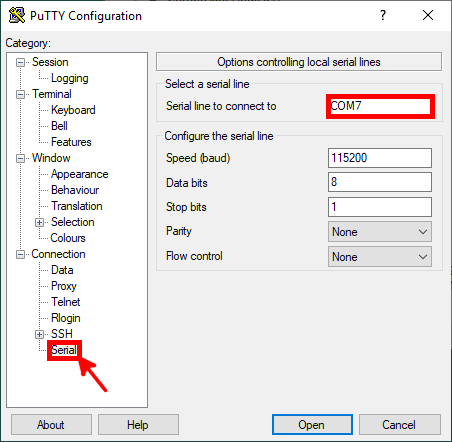
Task: Click the Stop bits field
Action: (380, 207)
